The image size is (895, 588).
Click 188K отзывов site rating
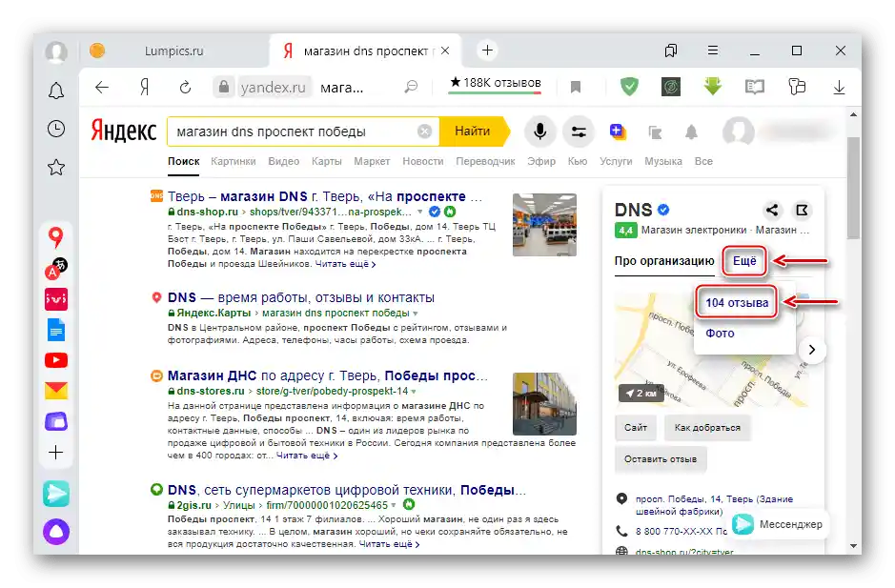495,83
